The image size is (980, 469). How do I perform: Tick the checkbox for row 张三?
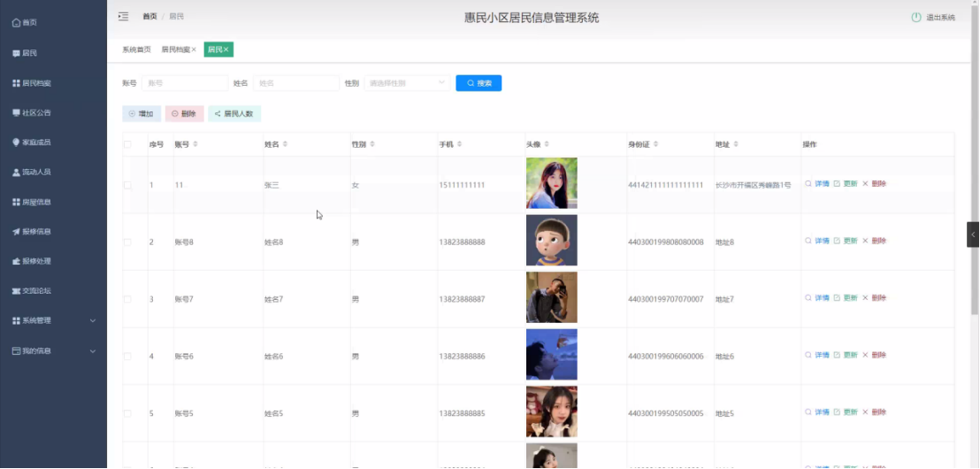pyautogui.click(x=127, y=185)
